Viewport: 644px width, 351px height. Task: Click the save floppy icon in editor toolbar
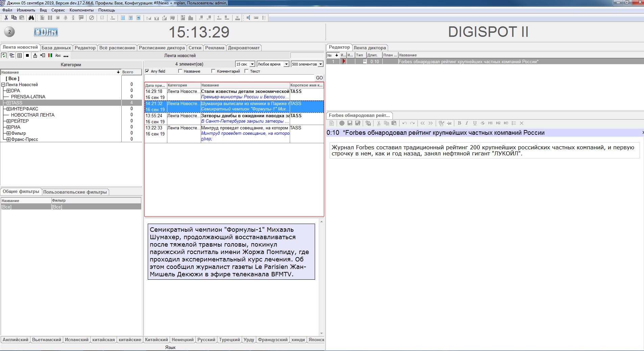[350, 123]
